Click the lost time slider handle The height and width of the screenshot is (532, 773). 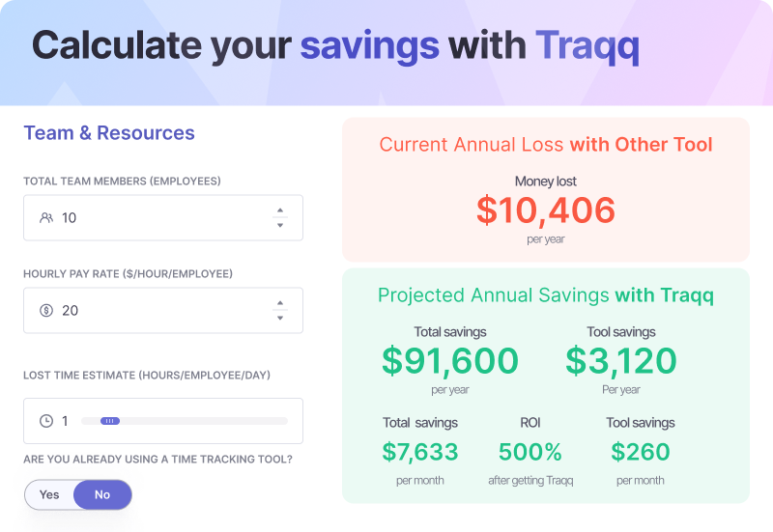[x=110, y=421]
